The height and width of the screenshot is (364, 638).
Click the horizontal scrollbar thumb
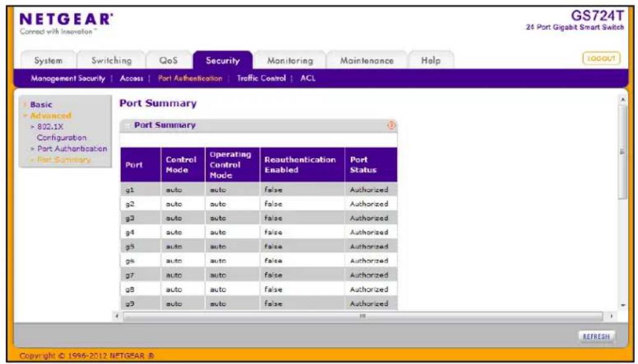click(363, 316)
